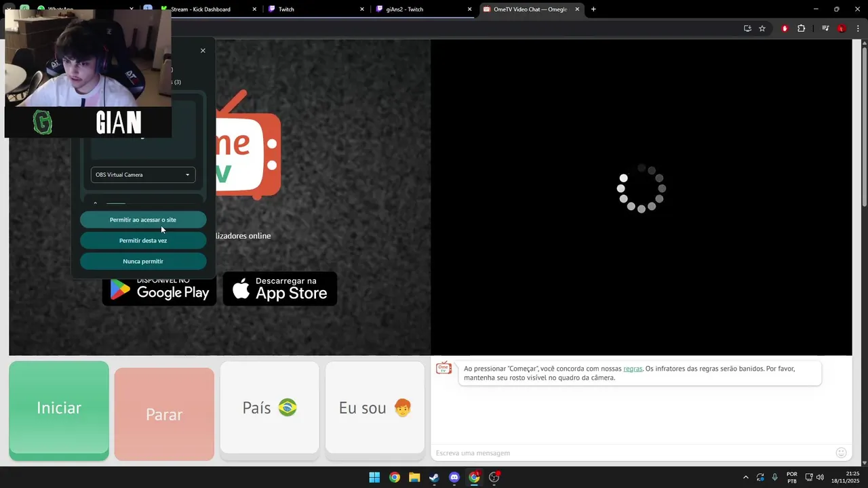Open the App Store download badge

[280, 289]
